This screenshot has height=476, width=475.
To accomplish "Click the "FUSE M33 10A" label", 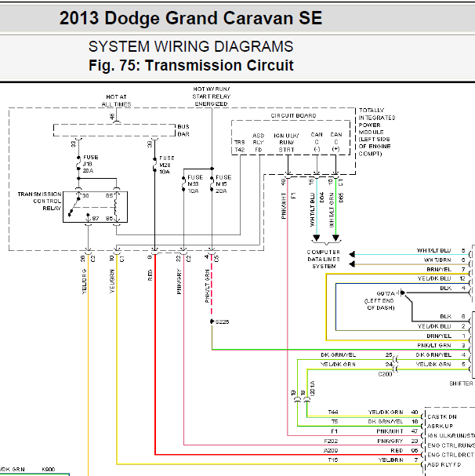I will click(195, 184).
